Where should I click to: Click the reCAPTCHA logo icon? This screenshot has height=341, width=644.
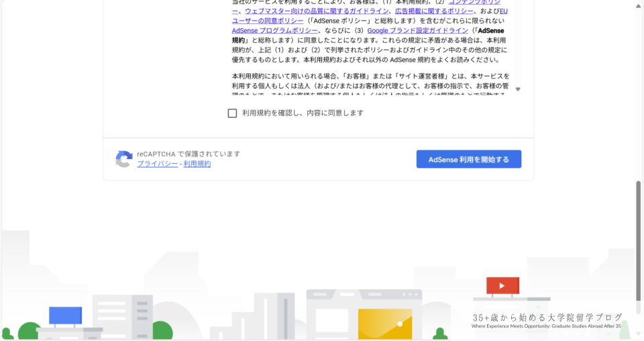[124, 159]
